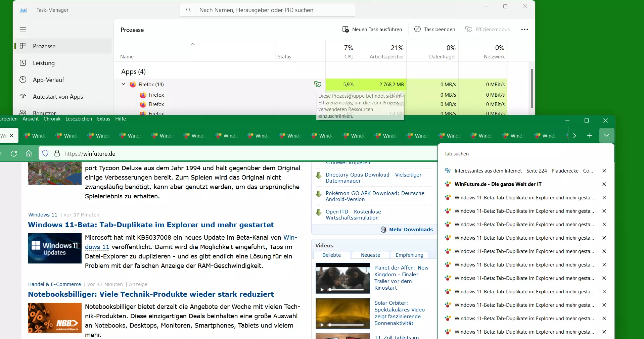This screenshot has height=339, width=644.
Task: Reload the winfuture.de page
Action: 14,153
